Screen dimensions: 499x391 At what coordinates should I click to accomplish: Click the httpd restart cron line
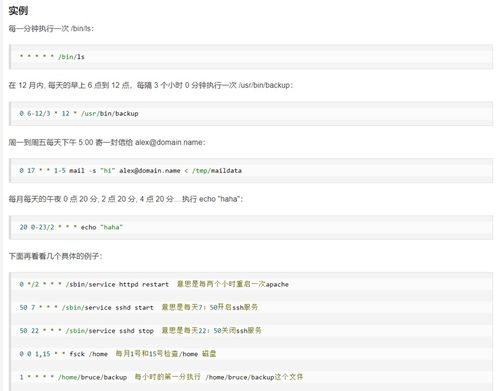(94, 284)
